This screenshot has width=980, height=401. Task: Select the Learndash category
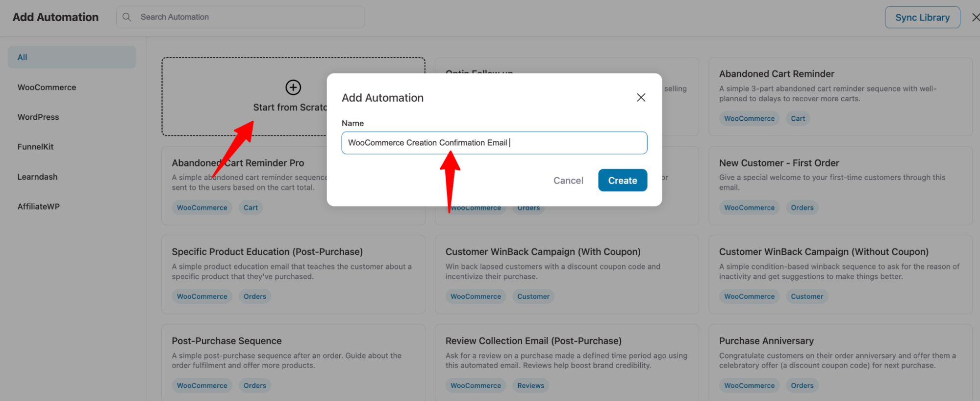pos(37,177)
